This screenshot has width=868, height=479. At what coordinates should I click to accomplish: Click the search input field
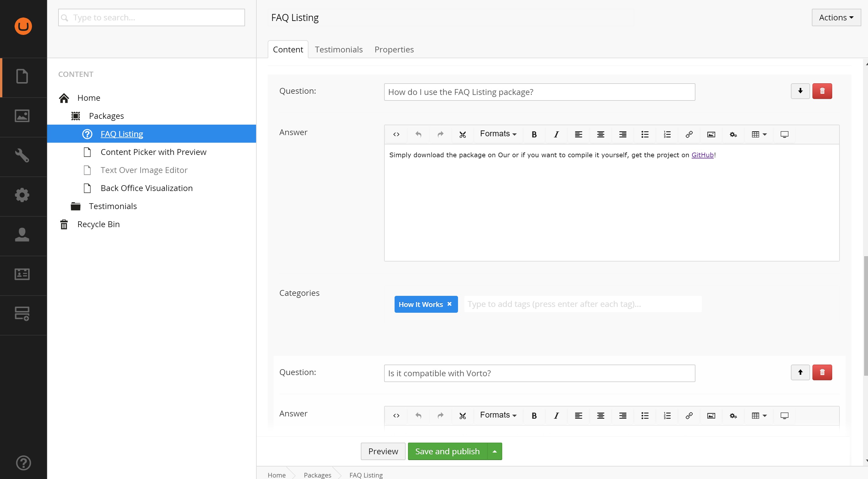click(152, 17)
